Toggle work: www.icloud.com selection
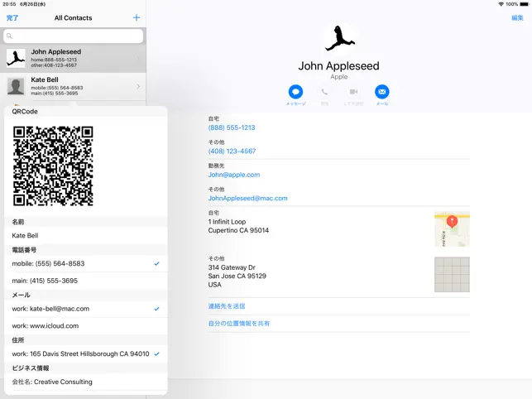The height and width of the screenshot is (399, 532). (x=86, y=326)
